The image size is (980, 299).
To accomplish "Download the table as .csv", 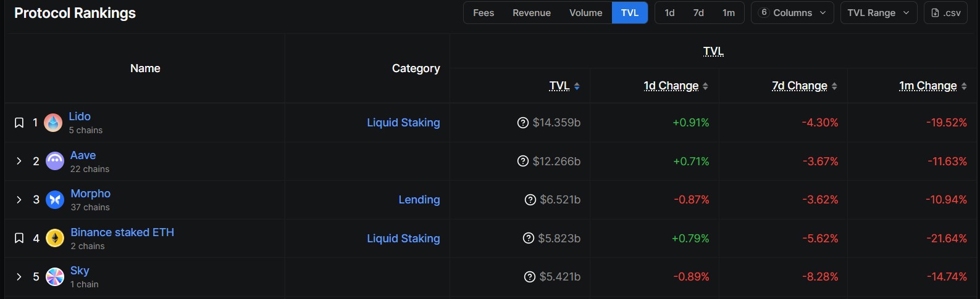I will (945, 13).
